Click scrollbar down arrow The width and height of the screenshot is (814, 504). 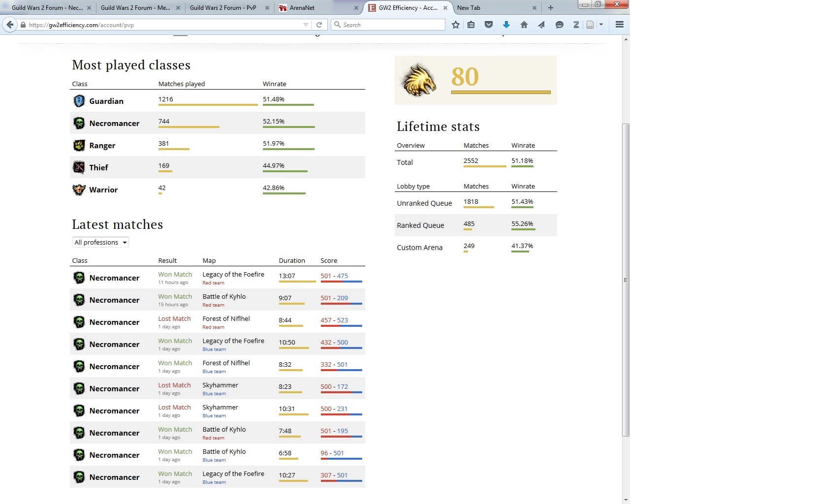click(x=626, y=500)
